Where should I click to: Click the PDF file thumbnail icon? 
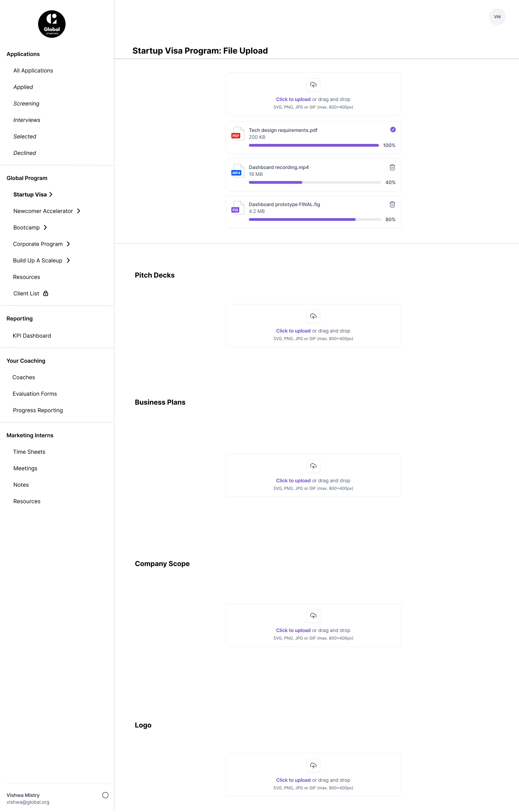pyautogui.click(x=238, y=134)
